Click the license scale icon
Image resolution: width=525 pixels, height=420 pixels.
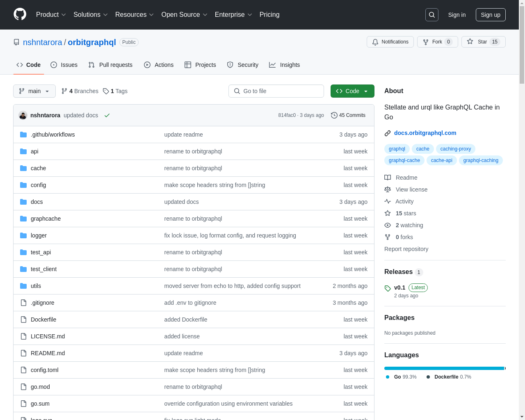pyautogui.click(x=388, y=189)
